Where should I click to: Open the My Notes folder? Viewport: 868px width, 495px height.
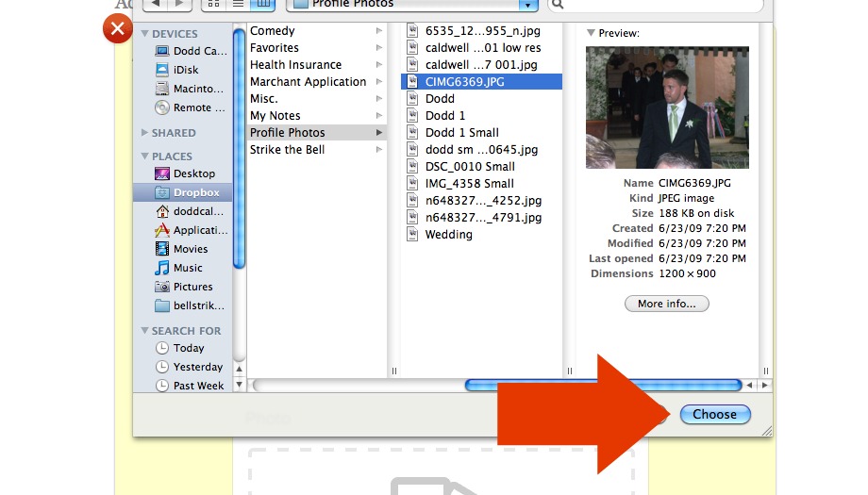point(315,116)
